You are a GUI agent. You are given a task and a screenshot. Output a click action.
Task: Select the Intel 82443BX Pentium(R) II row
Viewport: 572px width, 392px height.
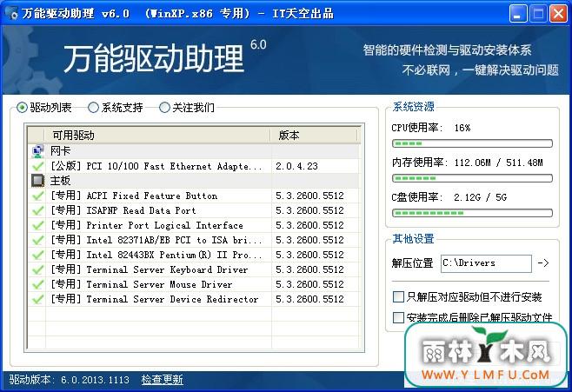(194, 255)
